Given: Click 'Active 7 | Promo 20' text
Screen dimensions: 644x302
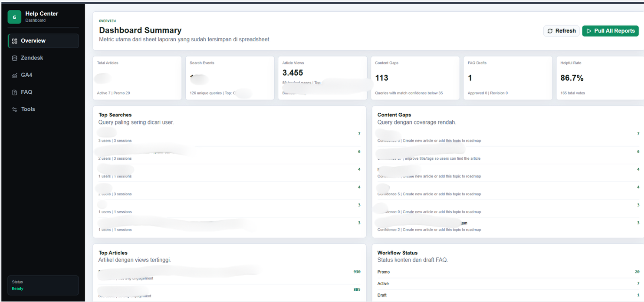Looking at the screenshot, I should (x=113, y=93).
